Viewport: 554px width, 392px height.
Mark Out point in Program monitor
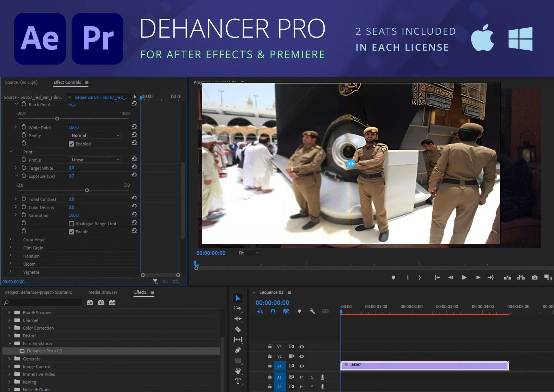pyautogui.click(x=420, y=277)
